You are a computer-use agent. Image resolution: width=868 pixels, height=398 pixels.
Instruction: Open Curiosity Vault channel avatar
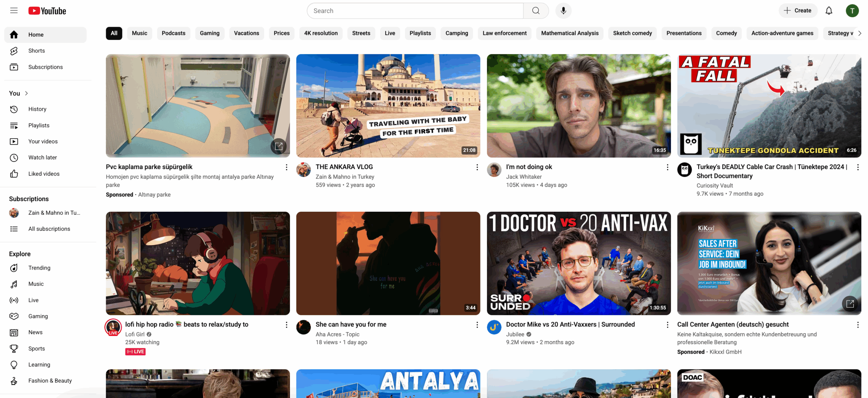click(x=684, y=170)
